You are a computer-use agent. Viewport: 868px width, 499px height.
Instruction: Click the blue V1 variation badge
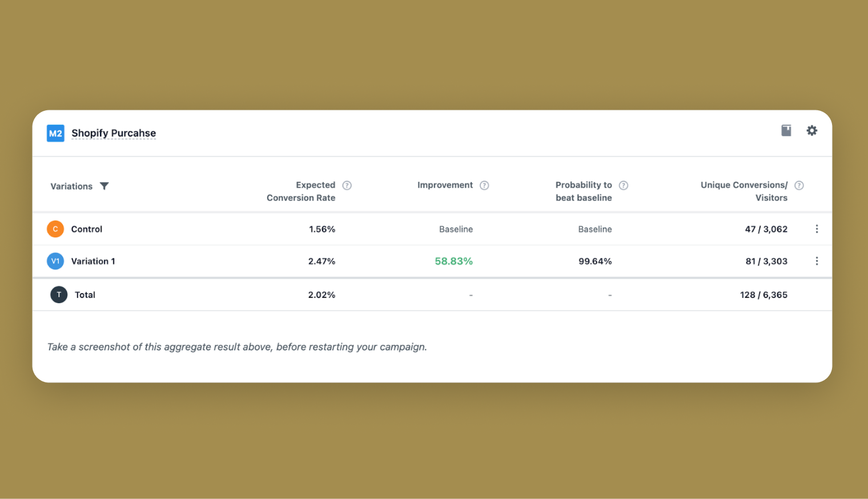point(55,261)
